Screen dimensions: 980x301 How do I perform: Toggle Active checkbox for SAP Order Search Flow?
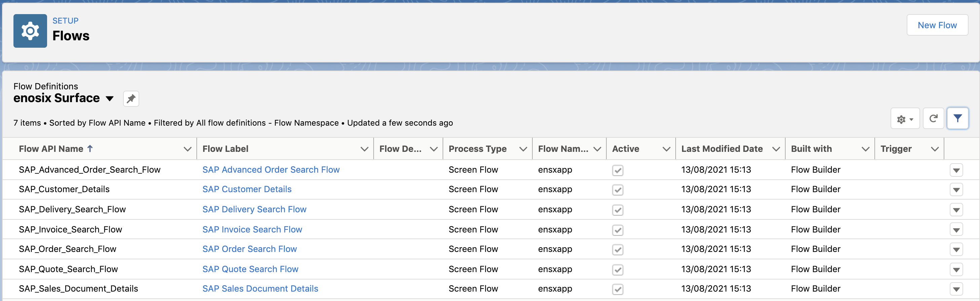pos(617,250)
